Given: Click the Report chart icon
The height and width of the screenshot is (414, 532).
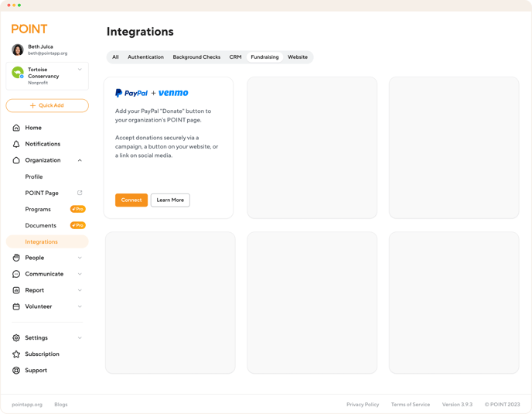Looking at the screenshot, I should (x=16, y=290).
